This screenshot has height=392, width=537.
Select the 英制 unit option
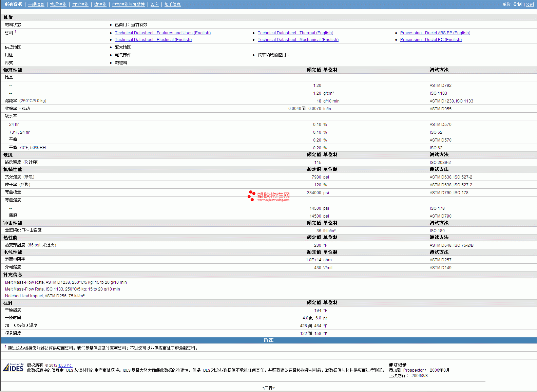(517, 4)
